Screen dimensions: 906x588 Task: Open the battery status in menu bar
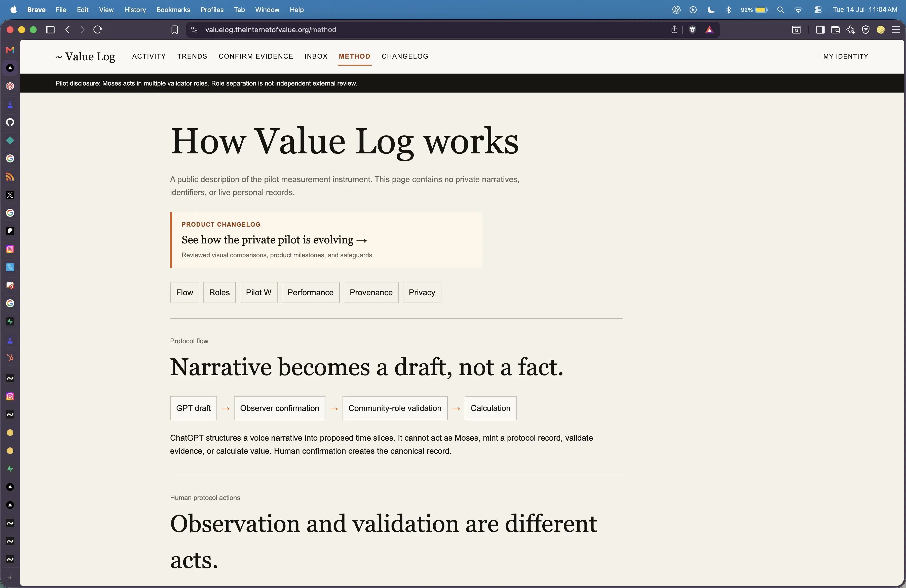(754, 10)
